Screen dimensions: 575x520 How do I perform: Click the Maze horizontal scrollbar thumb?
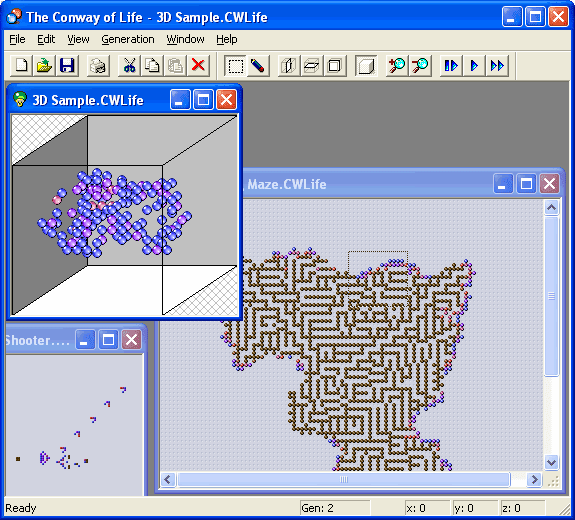pos(344,479)
